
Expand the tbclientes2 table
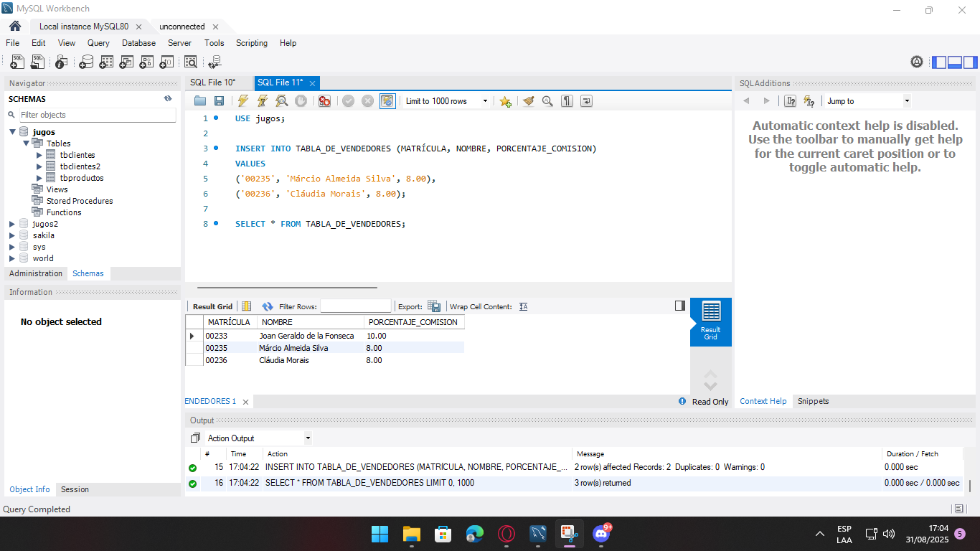tap(40, 166)
